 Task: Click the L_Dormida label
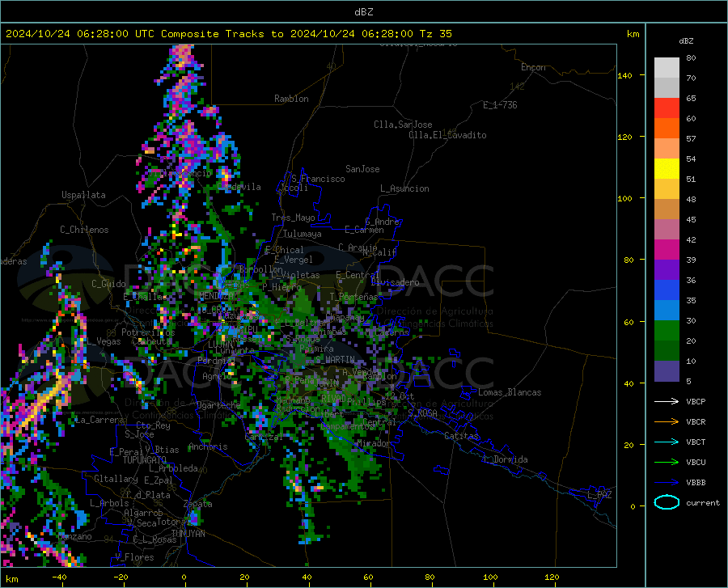[x=506, y=459]
